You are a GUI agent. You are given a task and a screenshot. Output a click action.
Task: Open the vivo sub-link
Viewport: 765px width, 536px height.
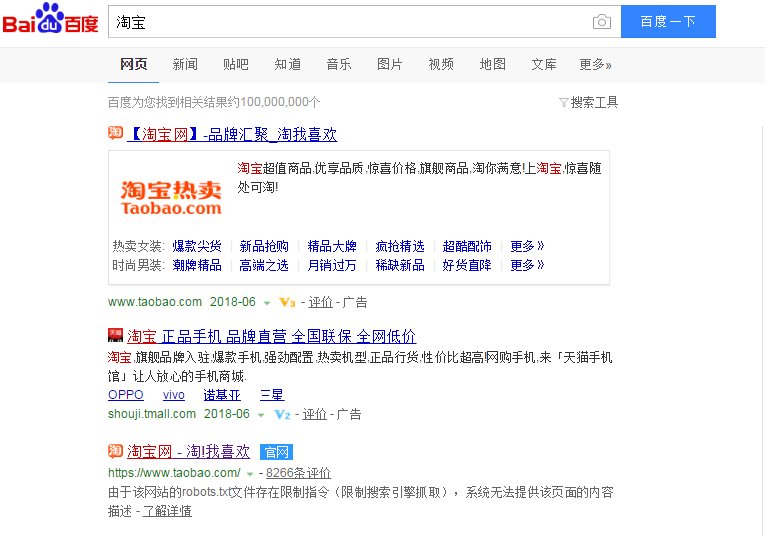(x=174, y=395)
